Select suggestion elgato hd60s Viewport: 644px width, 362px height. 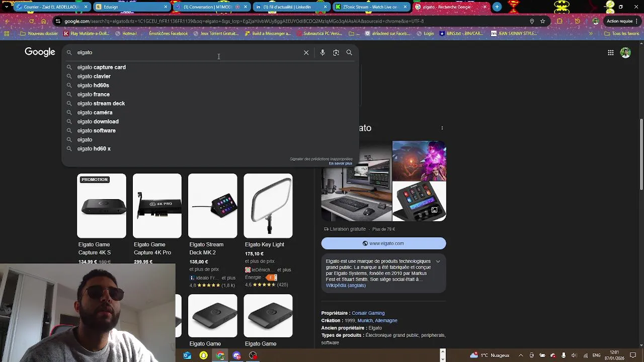point(210,85)
